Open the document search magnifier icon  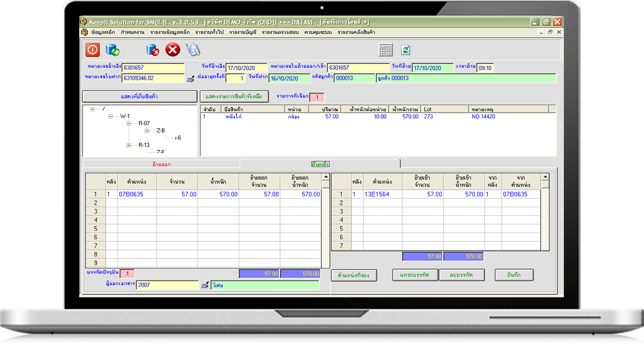[193, 50]
